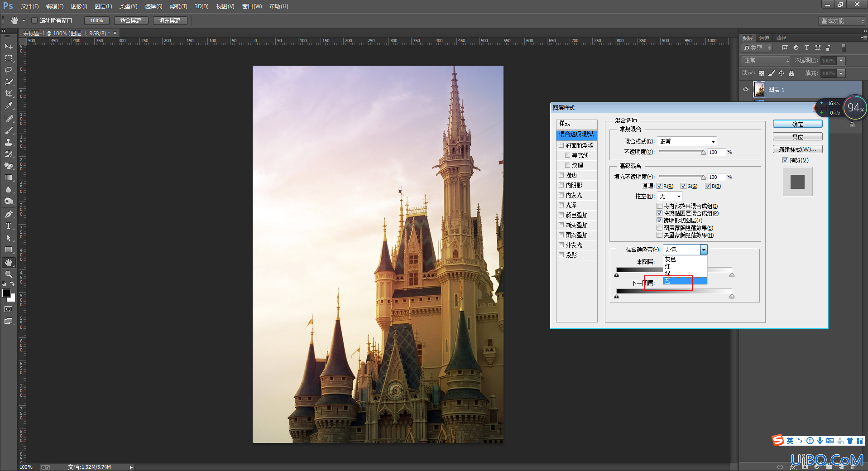Open layer blend mode 正常 dropdown in panel
The height and width of the screenshot is (471, 868).
pos(766,61)
